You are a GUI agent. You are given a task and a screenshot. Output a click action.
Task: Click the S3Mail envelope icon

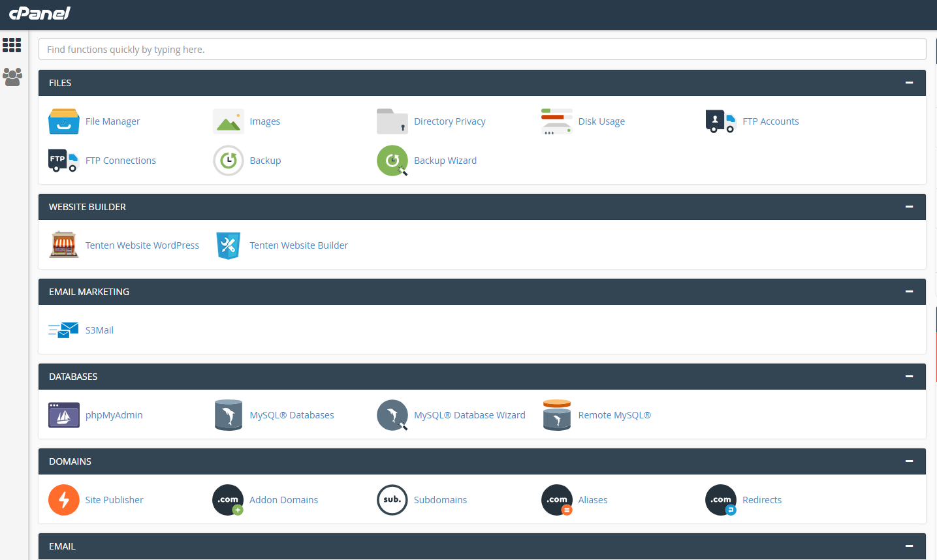63,330
